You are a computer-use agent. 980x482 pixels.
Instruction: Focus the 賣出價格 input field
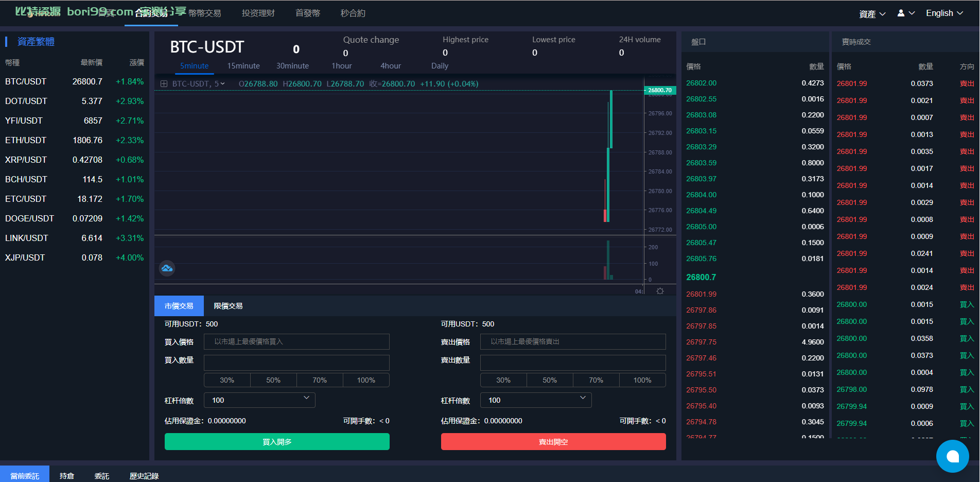[573, 341]
